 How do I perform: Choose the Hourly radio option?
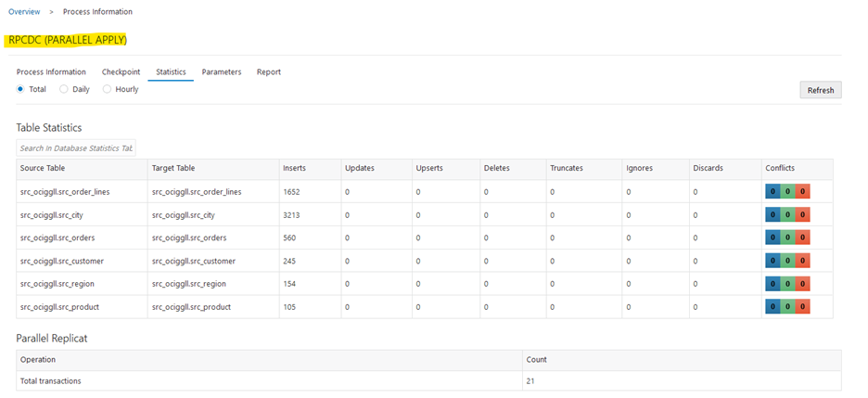pos(108,89)
